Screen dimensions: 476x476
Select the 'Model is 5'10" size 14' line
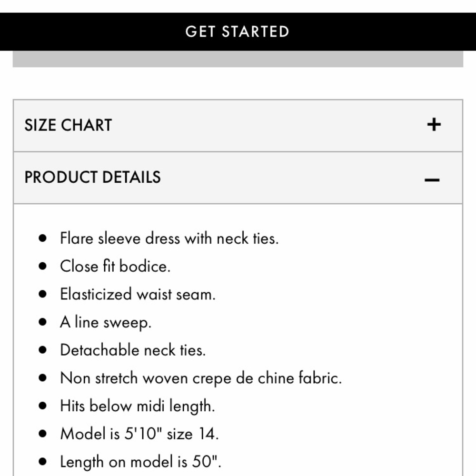click(x=139, y=434)
